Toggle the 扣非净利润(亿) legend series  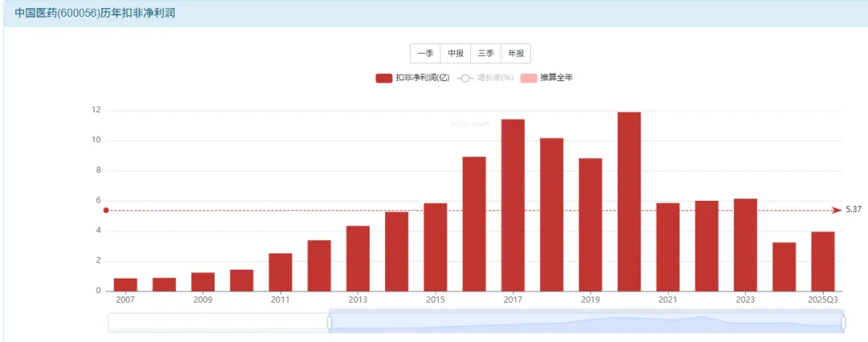tap(412, 78)
